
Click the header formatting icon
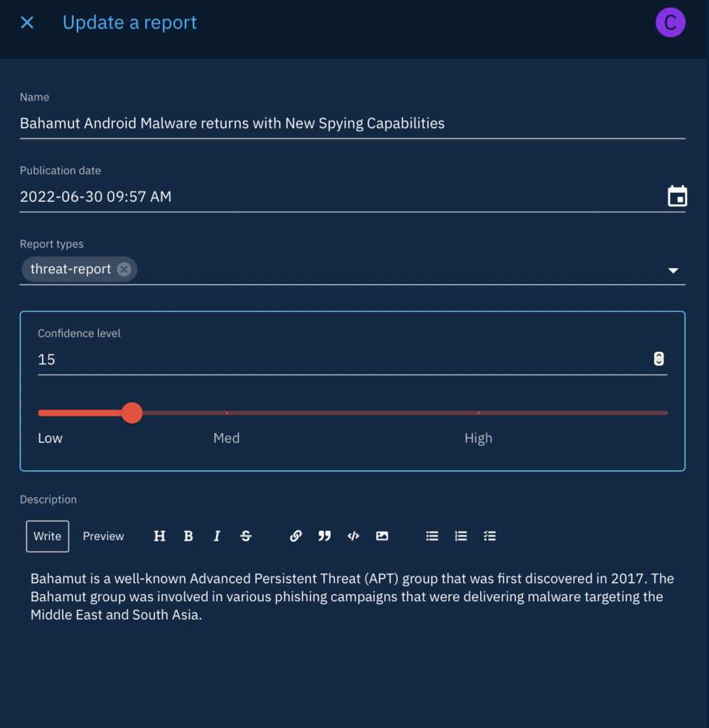pyautogui.click(x=159, y=536)
